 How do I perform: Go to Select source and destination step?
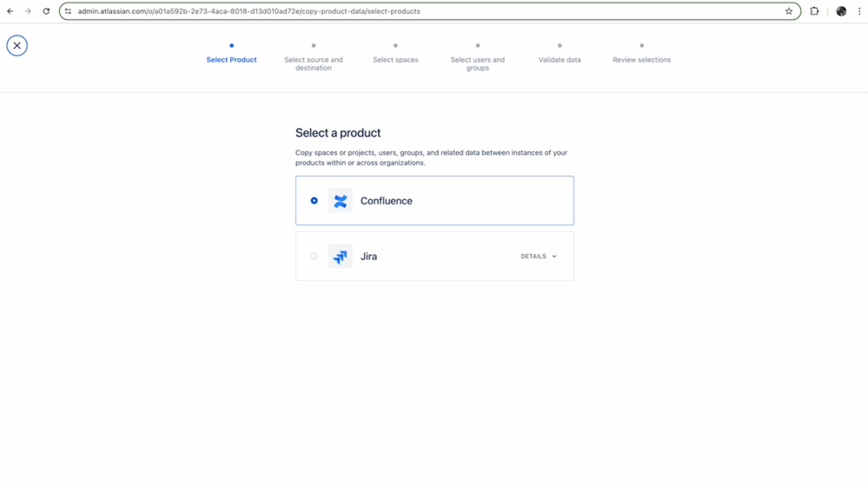coord(314,63)
